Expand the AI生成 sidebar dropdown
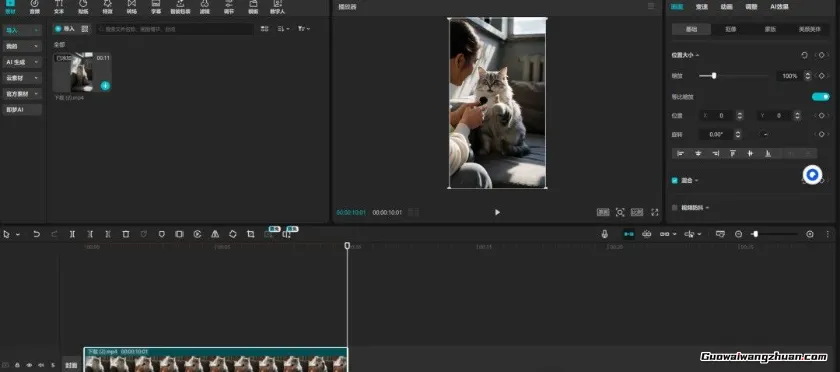This screenshot has width=840, height=372. 22,62
